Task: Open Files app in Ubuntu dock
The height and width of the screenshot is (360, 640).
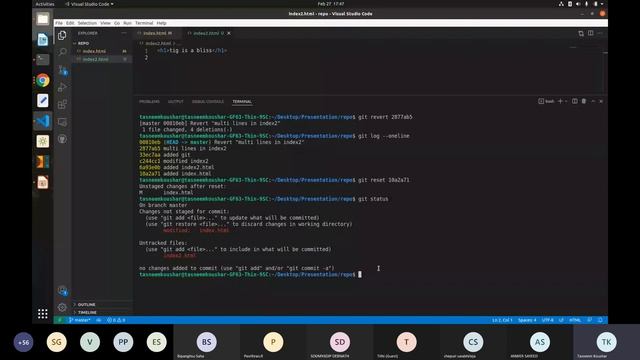Action: 42,19
